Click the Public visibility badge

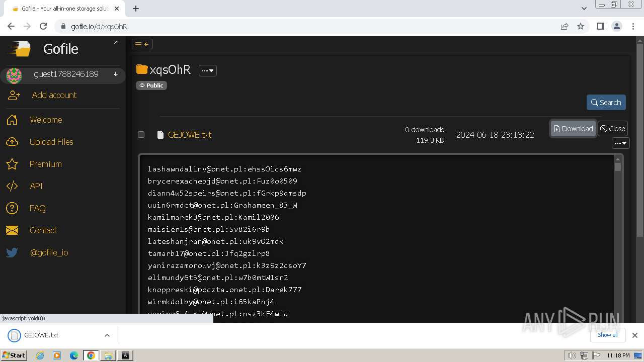151,85
